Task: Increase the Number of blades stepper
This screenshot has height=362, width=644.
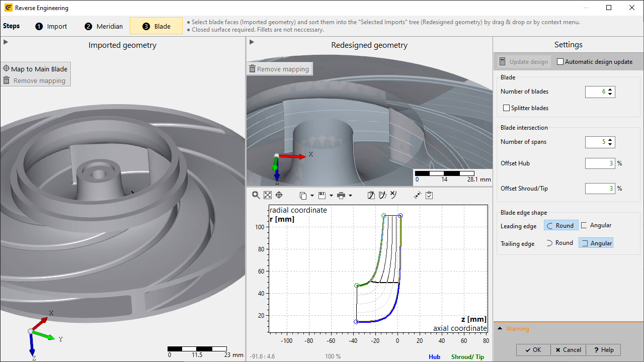Action: (610, 89)
